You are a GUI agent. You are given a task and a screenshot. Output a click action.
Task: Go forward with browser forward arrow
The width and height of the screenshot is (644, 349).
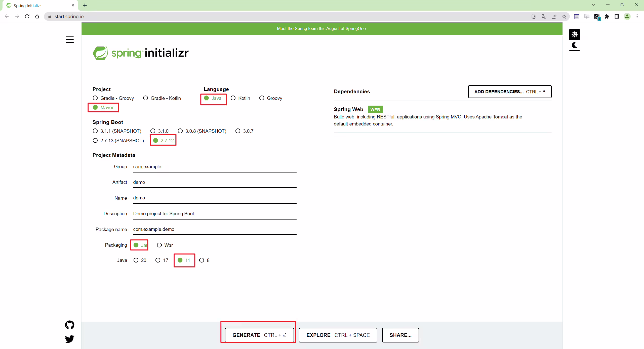coord(17,16)
